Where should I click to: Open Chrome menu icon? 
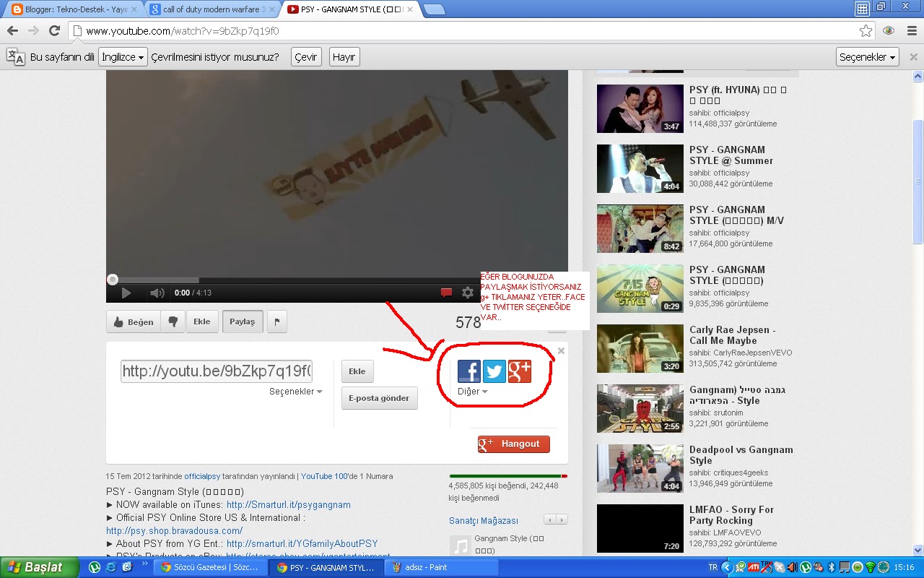pyautogui.click(x=910, y=31)
